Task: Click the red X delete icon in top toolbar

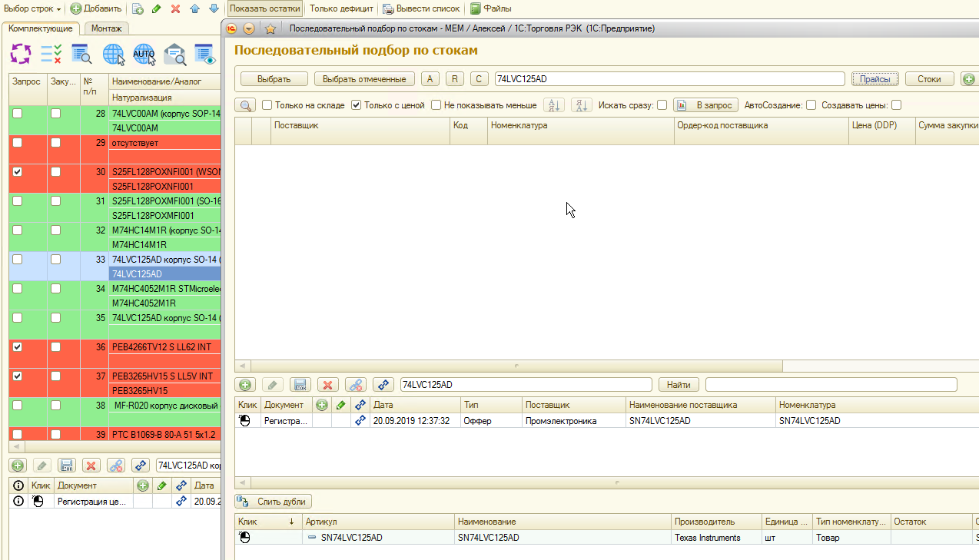Action: pyautogui.click(x=175, y=8)
